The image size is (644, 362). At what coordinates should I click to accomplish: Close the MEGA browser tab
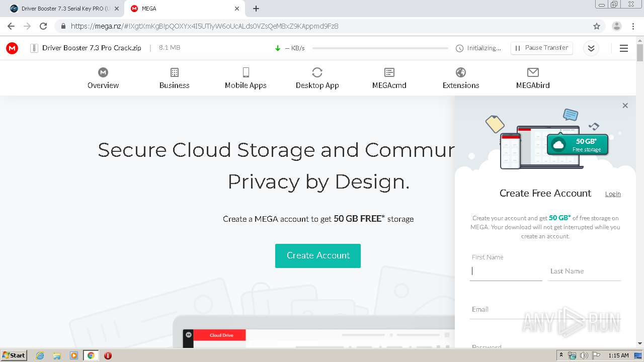tap(237, 9)
